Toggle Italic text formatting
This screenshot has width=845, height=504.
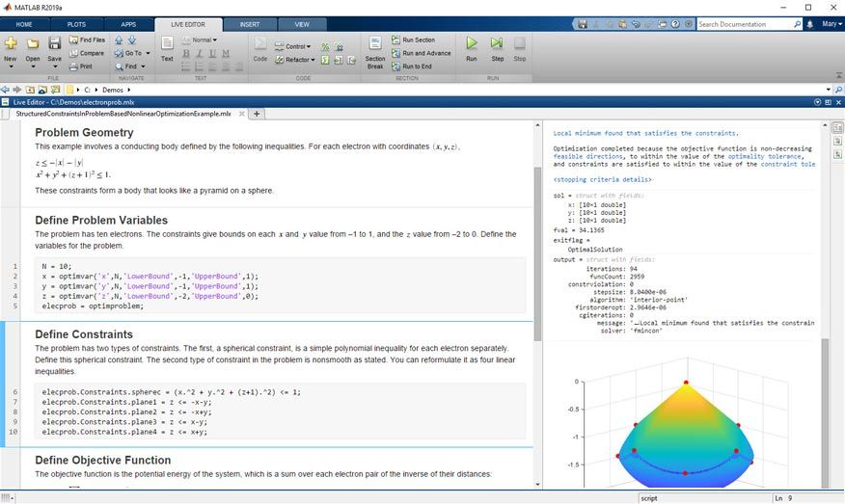200,53
